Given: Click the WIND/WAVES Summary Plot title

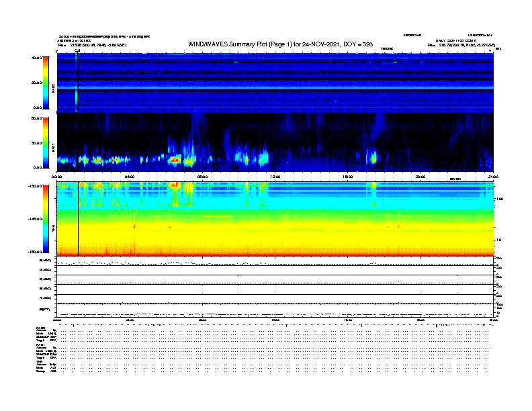Looking at the screenshot, I should tap(280, 44).
